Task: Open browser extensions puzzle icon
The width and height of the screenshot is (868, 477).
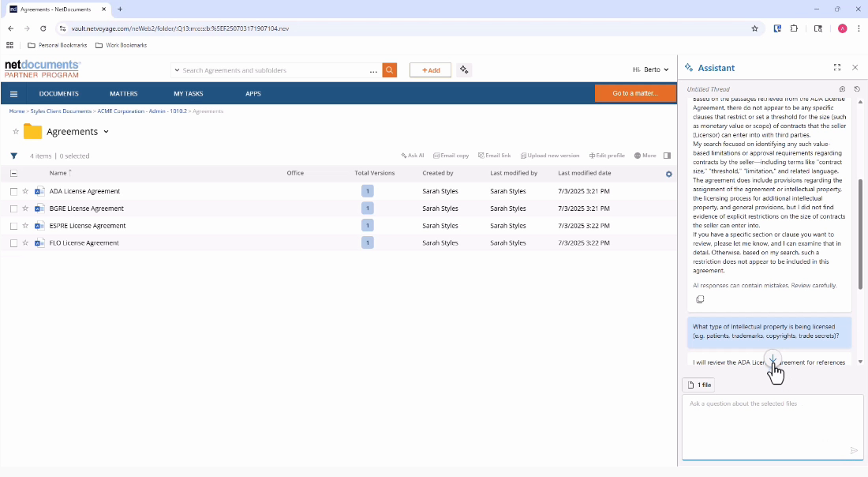Action: coord(794,28)
